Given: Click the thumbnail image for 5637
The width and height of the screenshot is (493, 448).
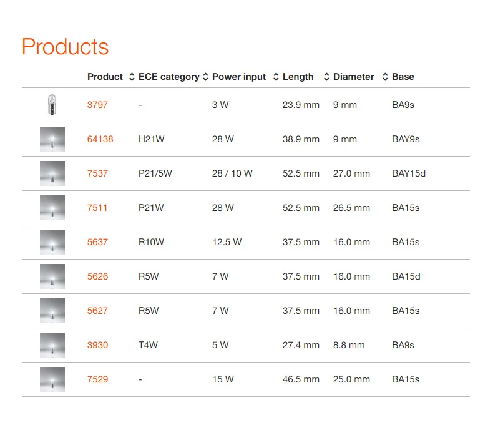Looking at the screenshot, I should tap(52, 242).
